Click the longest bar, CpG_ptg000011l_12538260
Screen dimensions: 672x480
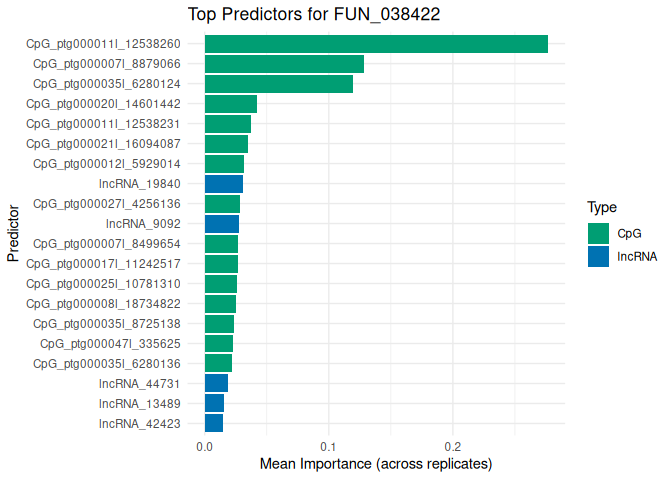coord(376,44)
